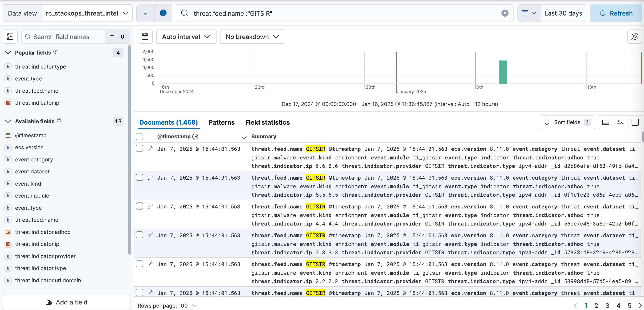Clear the query with the X icon

tap(505, 13)
